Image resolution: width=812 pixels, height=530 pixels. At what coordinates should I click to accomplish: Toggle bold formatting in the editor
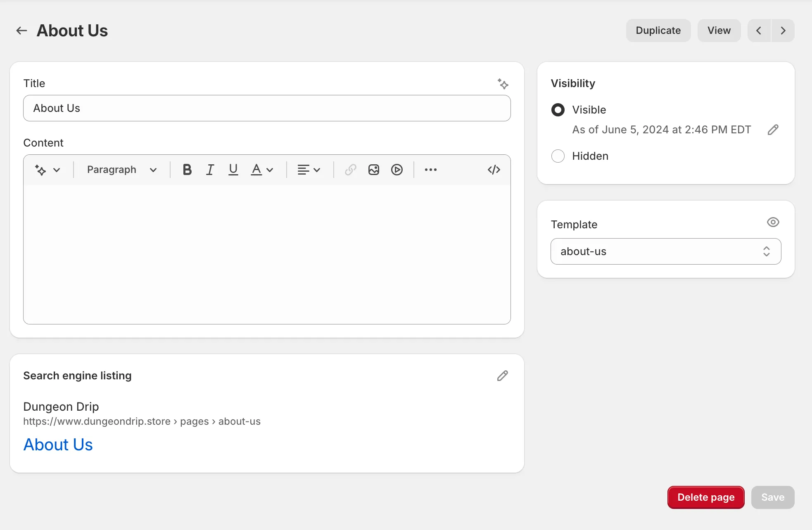tap(187, 169)
